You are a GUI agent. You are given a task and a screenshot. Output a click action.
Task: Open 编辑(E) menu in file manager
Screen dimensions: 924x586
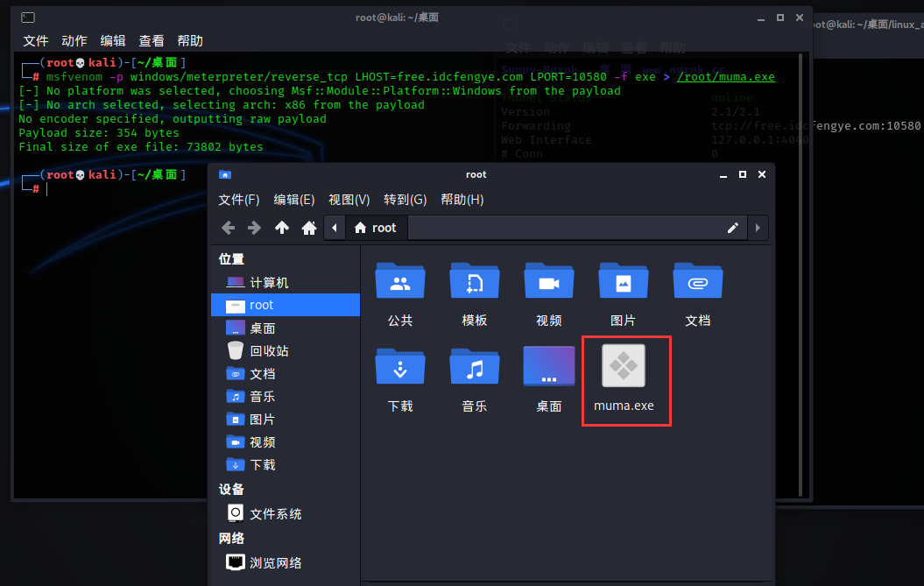click(294, 200)
